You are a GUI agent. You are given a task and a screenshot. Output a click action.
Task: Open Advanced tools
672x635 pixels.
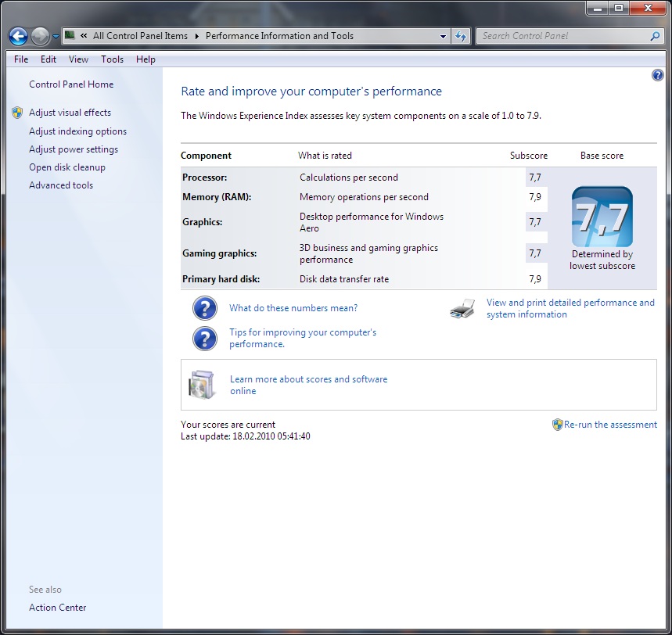[x=61, y=185]
